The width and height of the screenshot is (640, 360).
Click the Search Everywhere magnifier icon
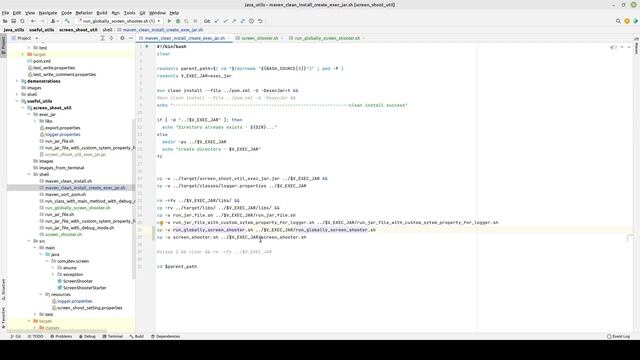click(618, 21)
